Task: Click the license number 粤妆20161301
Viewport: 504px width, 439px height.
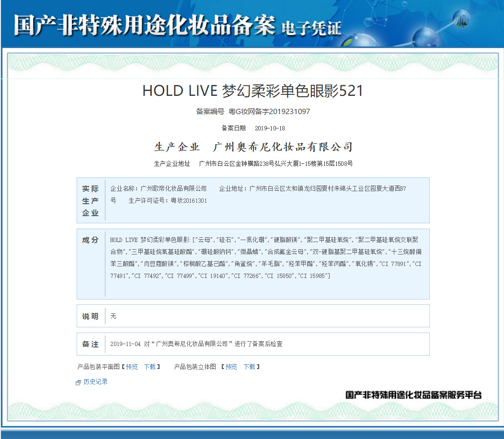Action: pos(189,201)
